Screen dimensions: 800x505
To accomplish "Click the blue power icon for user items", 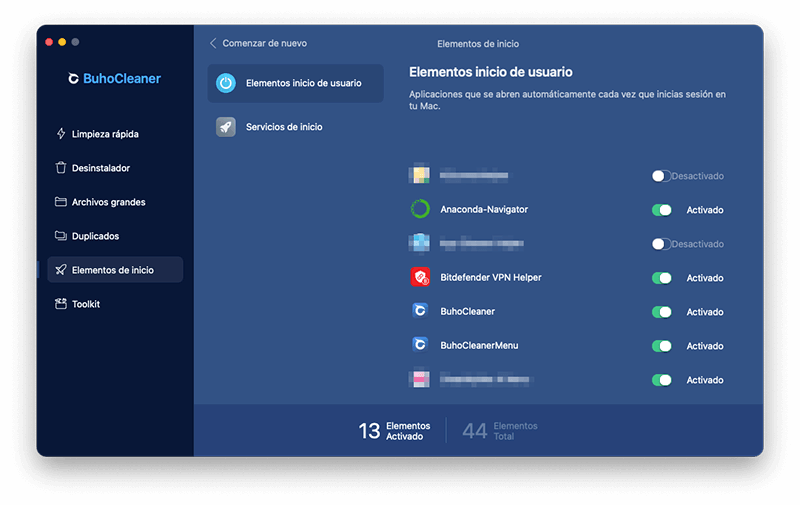I will (226, 83).
